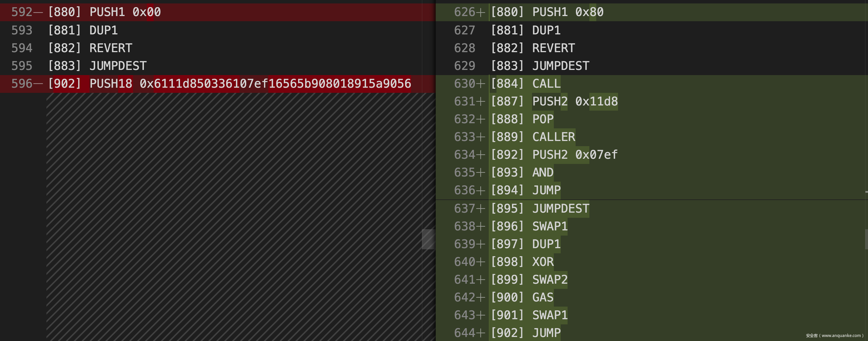This screenshot has width=868, height=341.
Task: Click the left pane REVERT on line 594
Action: tap(111, 48)
